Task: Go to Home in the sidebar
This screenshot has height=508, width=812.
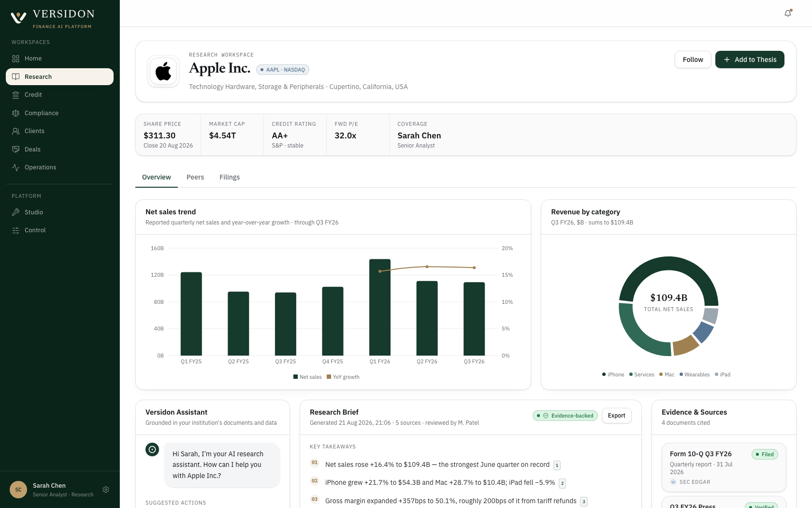Action: tap(59, 59)
